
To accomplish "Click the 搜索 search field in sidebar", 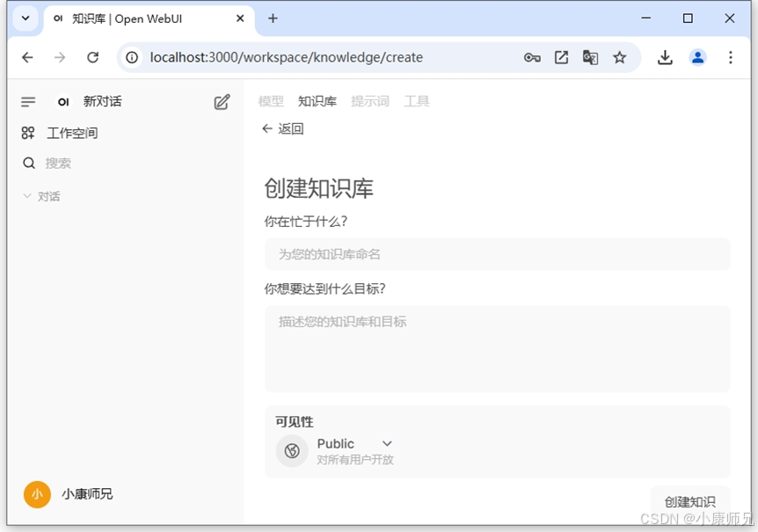I will pos(58,164).
